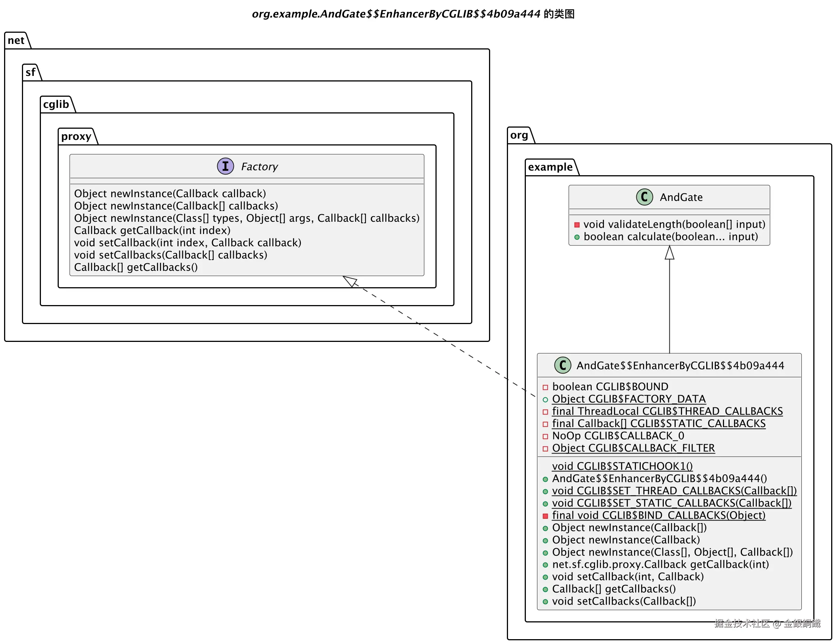Click the void CGLIB$STATICHOOK1() underlined method

(x=622, y=466)
